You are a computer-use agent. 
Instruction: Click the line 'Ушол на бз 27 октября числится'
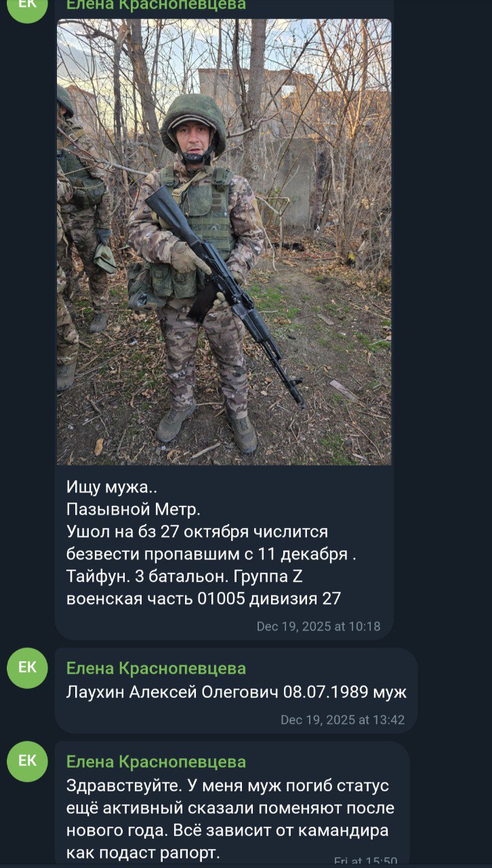(197, 532)
